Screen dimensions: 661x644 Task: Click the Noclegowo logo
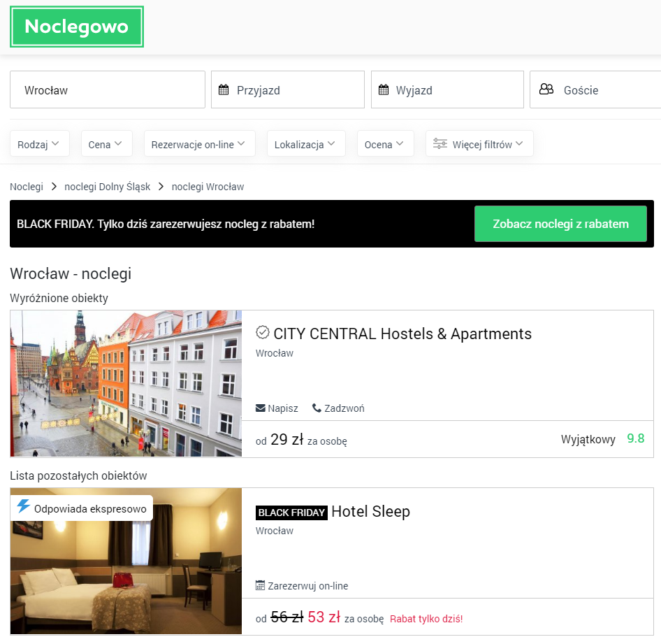coord(77,27)
